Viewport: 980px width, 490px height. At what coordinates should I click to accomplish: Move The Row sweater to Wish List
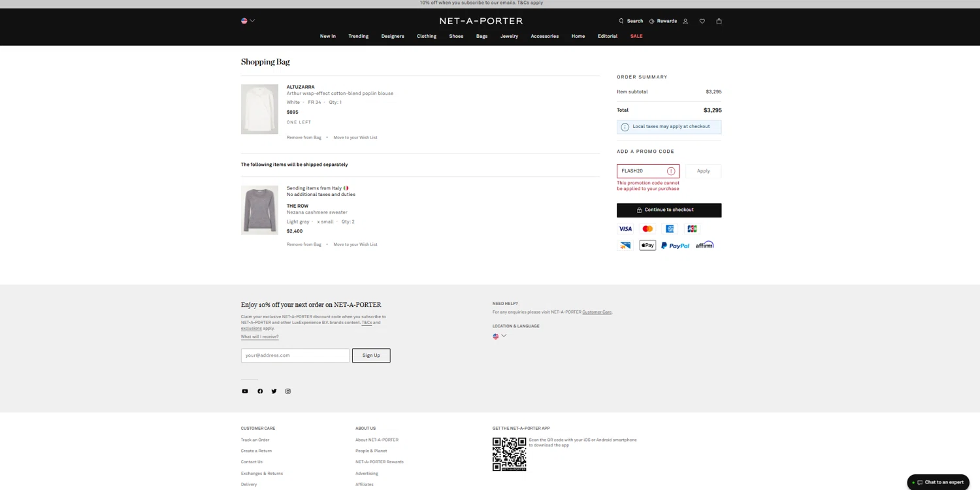pos(355,244)
